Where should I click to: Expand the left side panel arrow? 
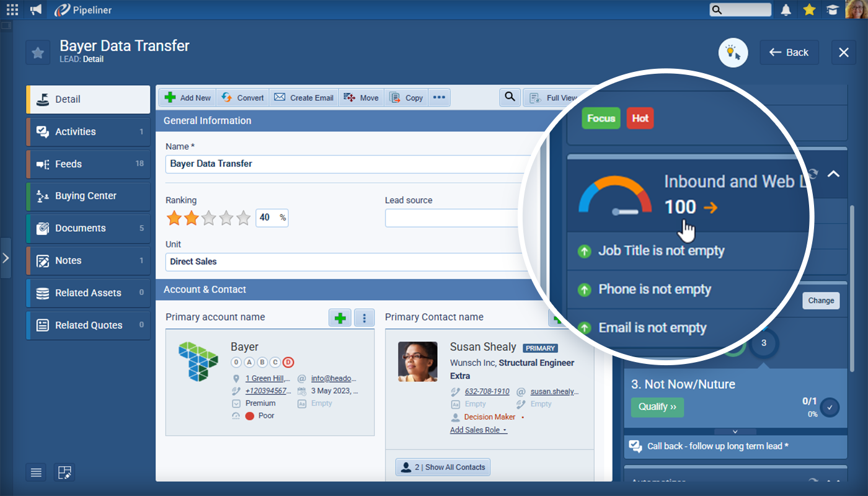tap(6, 257)
